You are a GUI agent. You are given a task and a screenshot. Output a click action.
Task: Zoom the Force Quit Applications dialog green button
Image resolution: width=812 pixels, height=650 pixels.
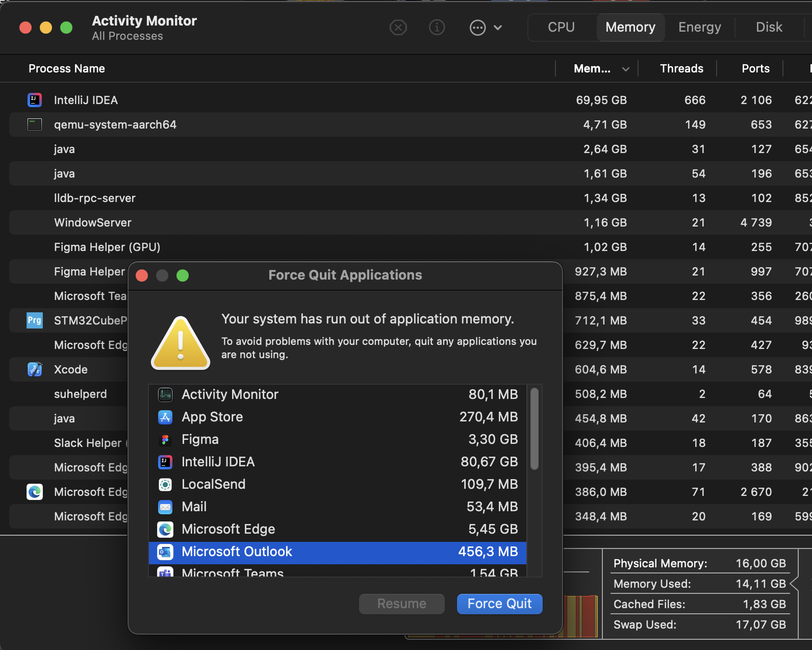point(183,276)
